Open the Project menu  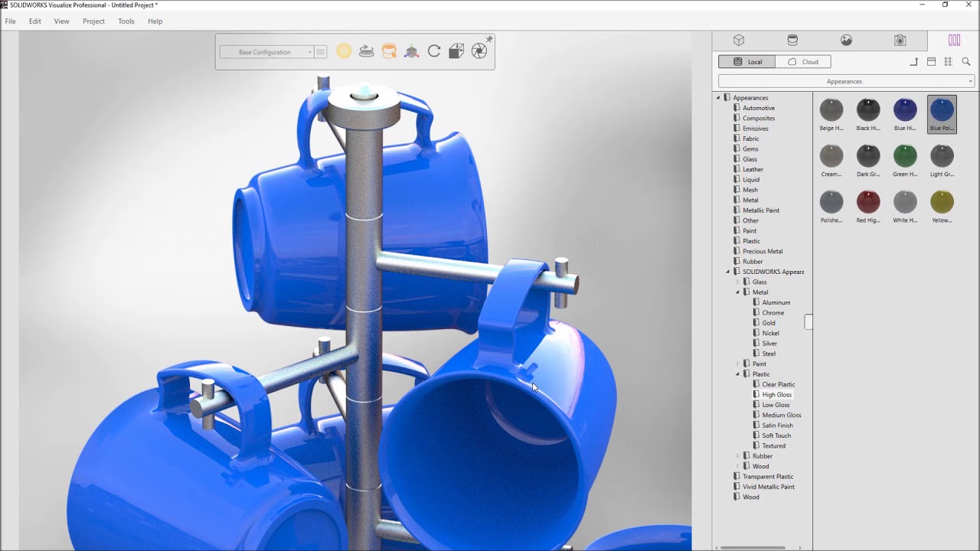[93, 21]
